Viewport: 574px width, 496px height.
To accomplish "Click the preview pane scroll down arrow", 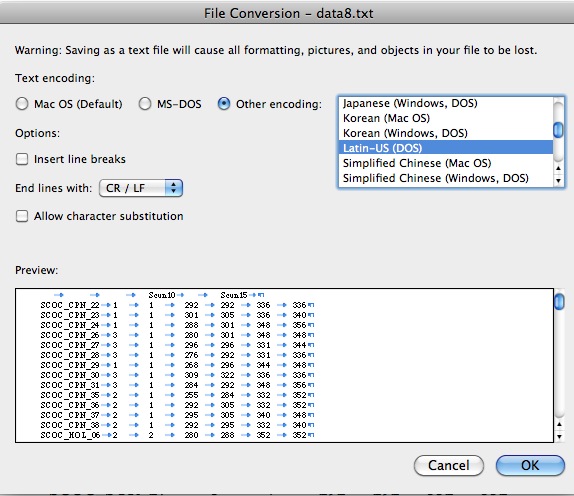I will click(x=559, y=436).
